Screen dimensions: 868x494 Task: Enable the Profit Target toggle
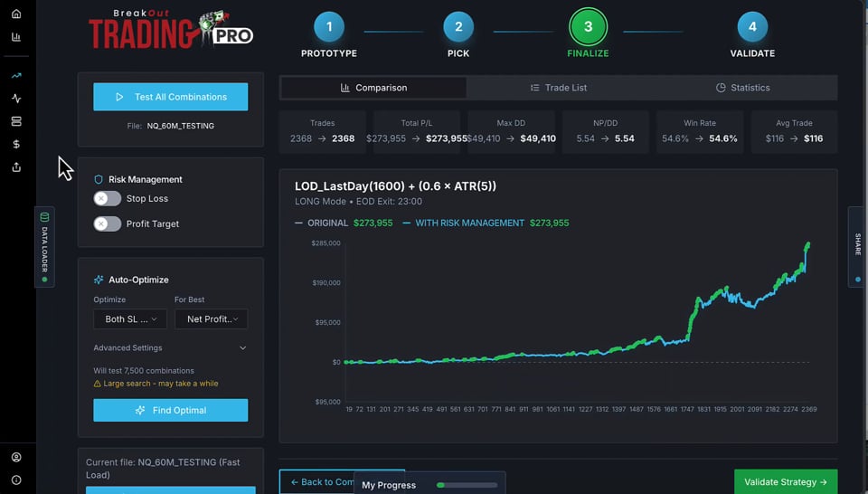click(x=108, y=223)
